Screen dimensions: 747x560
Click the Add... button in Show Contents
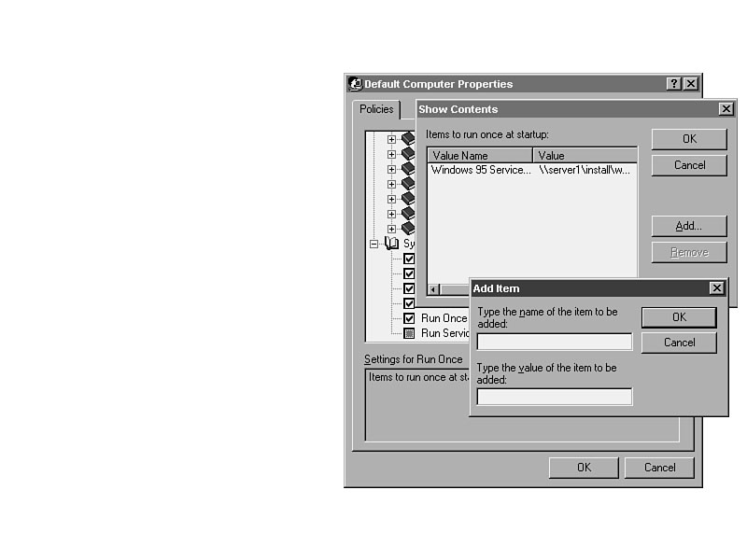pos(688,226)
